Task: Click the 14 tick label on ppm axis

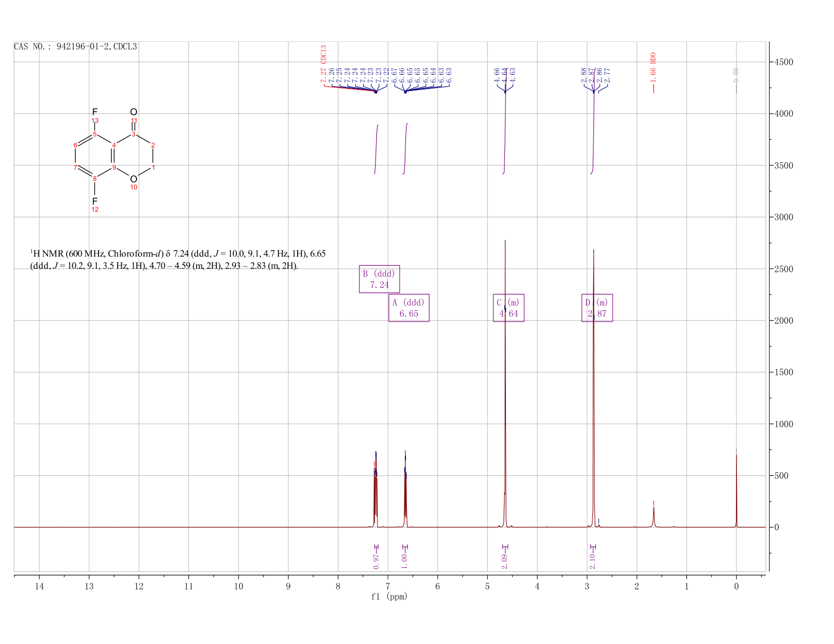Action: point(39,586)
